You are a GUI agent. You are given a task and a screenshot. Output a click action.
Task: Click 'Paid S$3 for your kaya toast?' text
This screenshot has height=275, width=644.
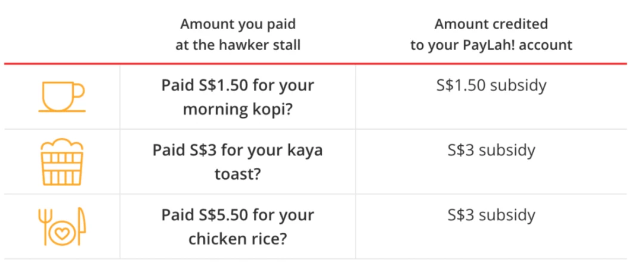click(238, 162)
